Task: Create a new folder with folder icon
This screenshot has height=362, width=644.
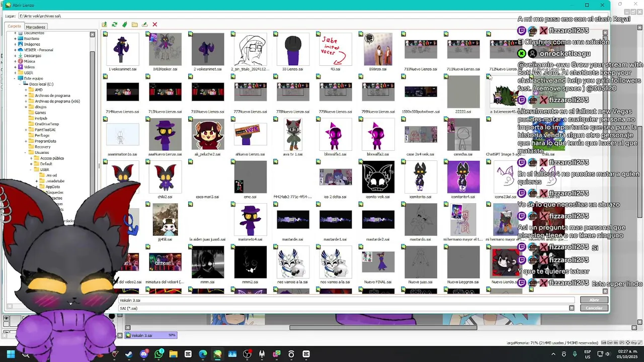Action: coord(134,24)
